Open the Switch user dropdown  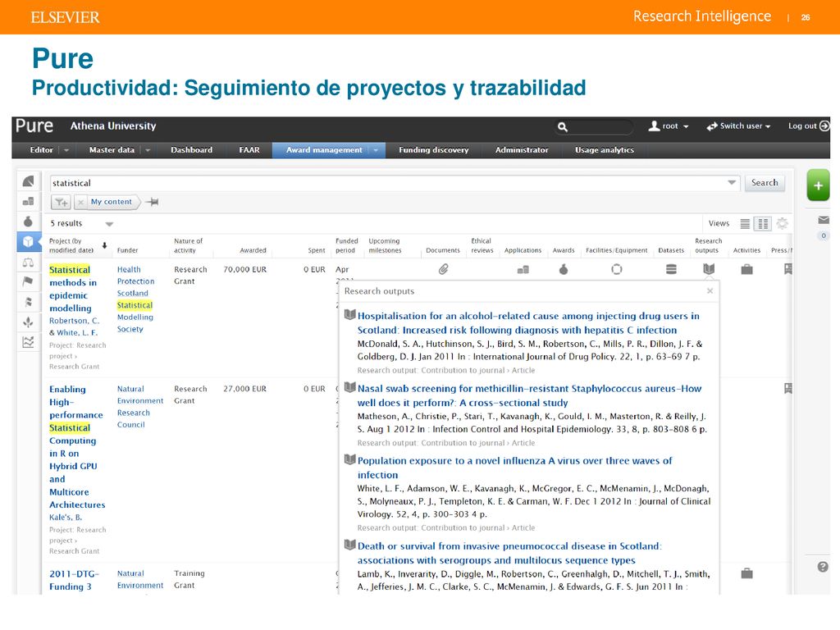pyautogui.click(x=738, y=126)
